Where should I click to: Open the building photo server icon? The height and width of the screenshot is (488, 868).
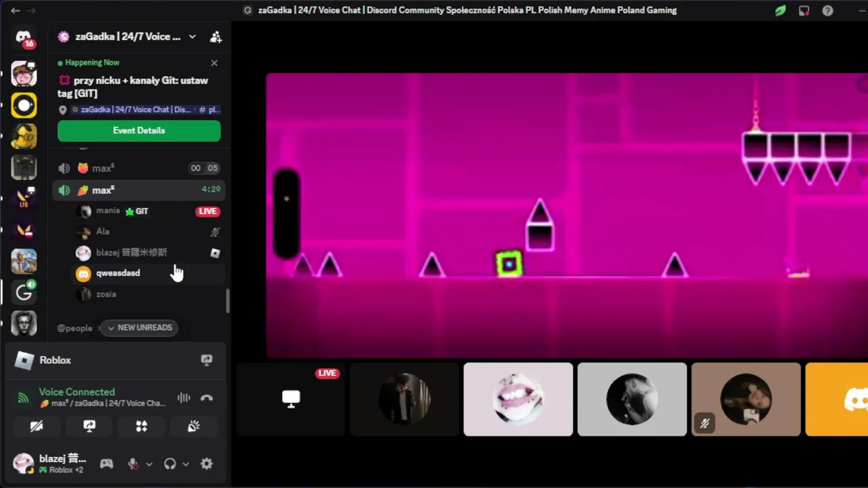point(24,261)
